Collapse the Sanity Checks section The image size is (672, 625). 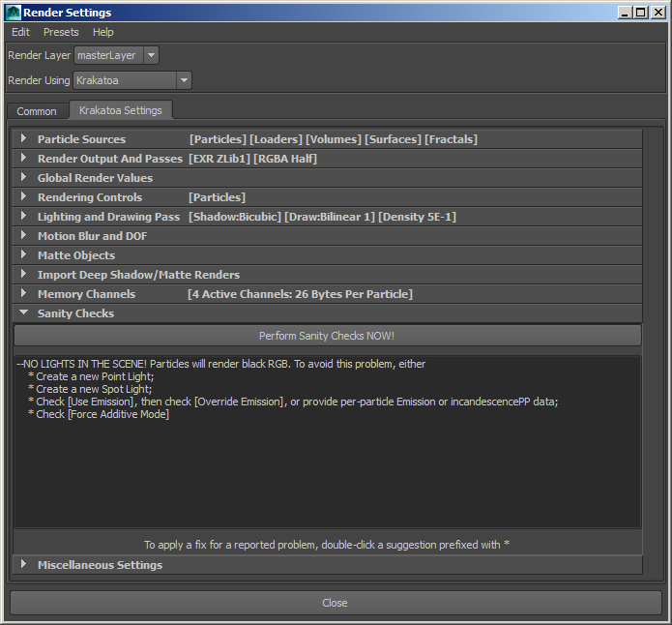click(x=328, y=313)
